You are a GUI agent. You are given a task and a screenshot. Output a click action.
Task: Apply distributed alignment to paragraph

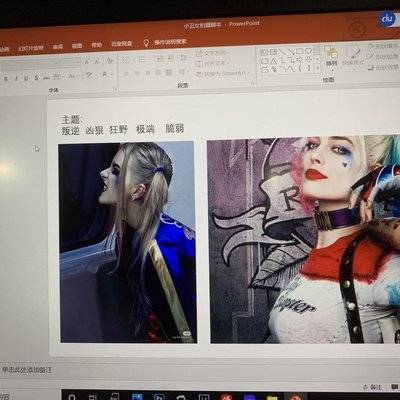[169, 72]
